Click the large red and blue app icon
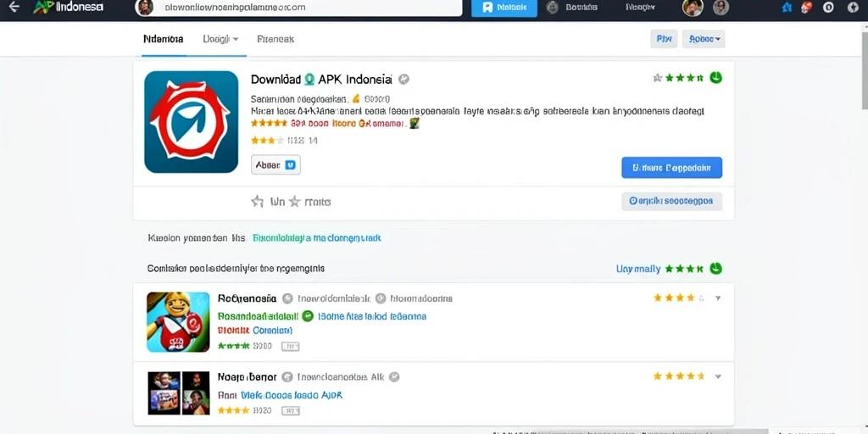The width and height of the screenshot is (868, 434). (191, 122)
